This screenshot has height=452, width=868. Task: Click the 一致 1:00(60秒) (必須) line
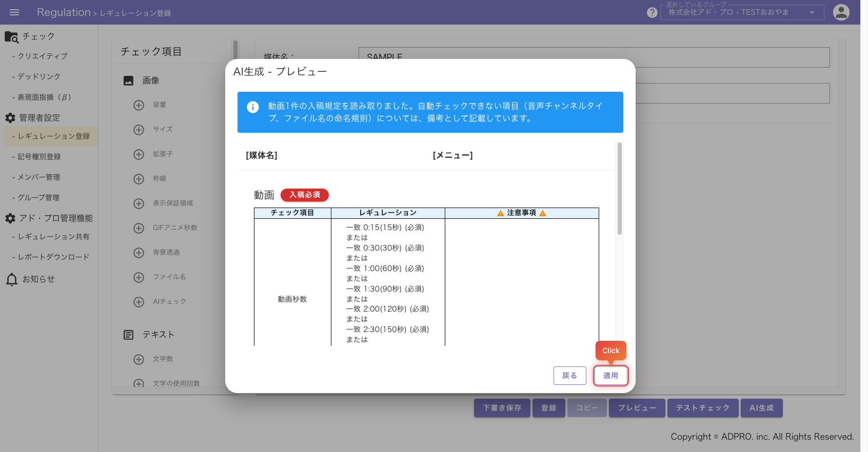385,269
